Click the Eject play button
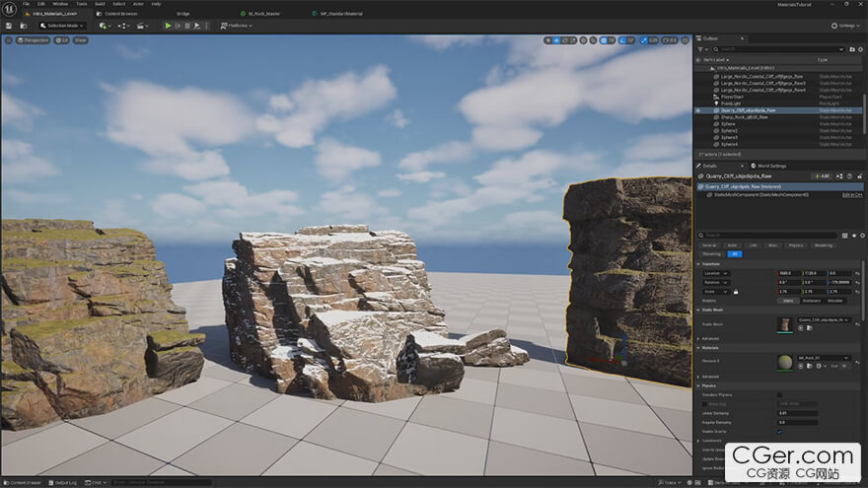The image size is (868, 488). point(196,26)
